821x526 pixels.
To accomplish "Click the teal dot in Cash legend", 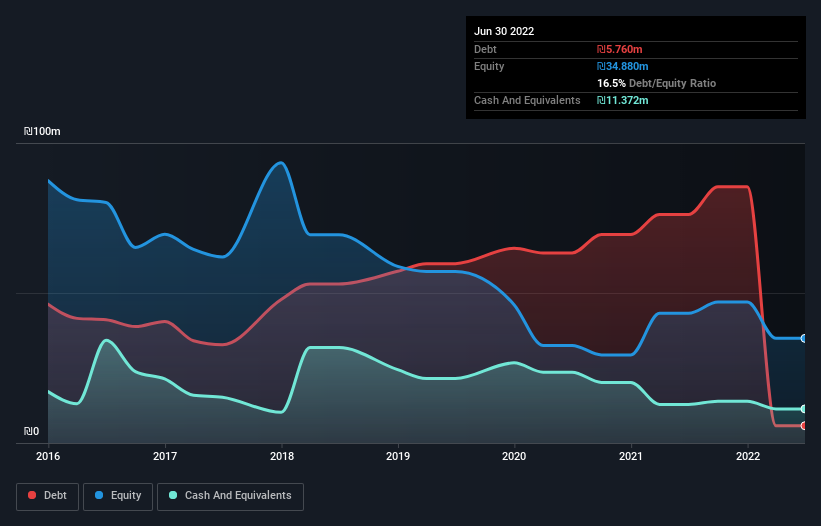I will tap(173, 495).
